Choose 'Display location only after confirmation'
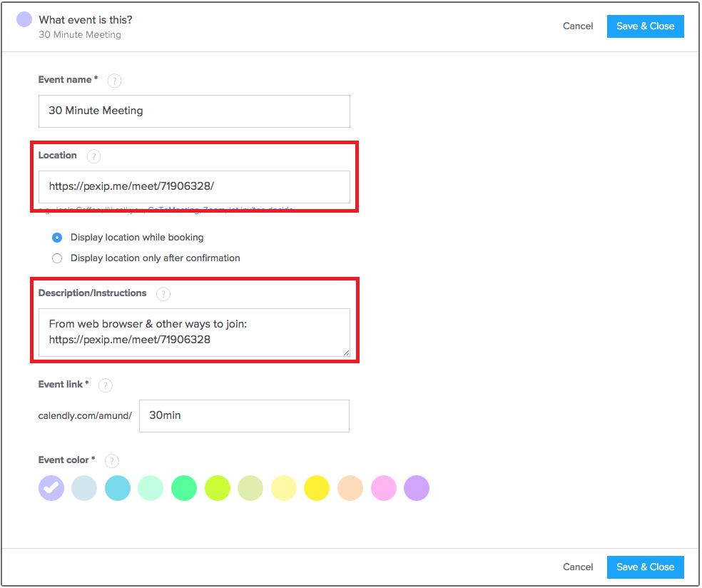The height and width of the screenshot is (588, 702). 57,258
